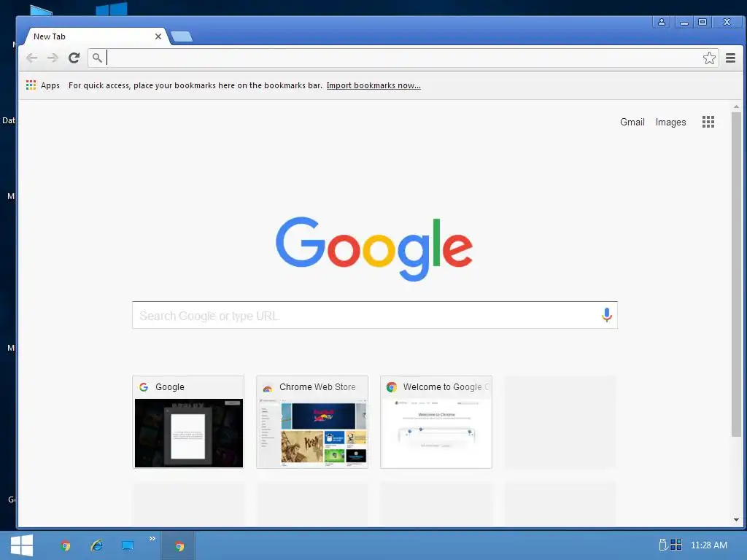This screenshot has height=560, width=747.
Task: Select the running Chrome taskbar button
Action: (x=179, y=545)
